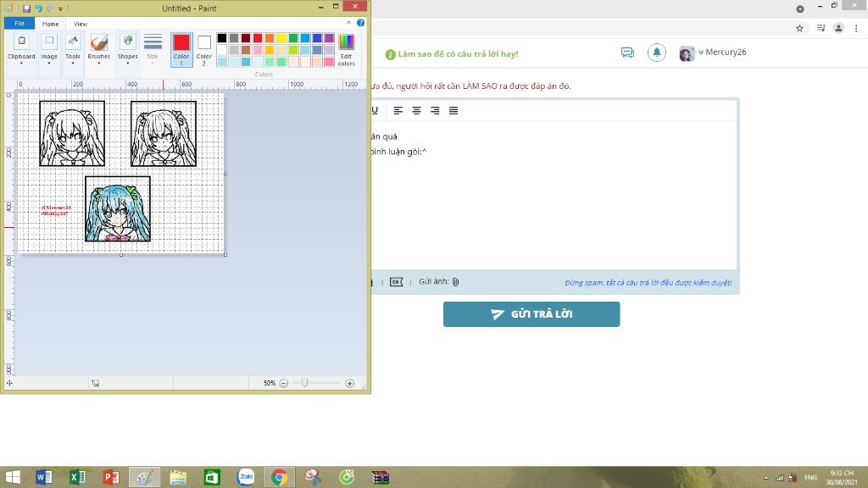Click center align icon in answer editor
The height and width of the screenshot is (488, 868).
coord(416,111)
